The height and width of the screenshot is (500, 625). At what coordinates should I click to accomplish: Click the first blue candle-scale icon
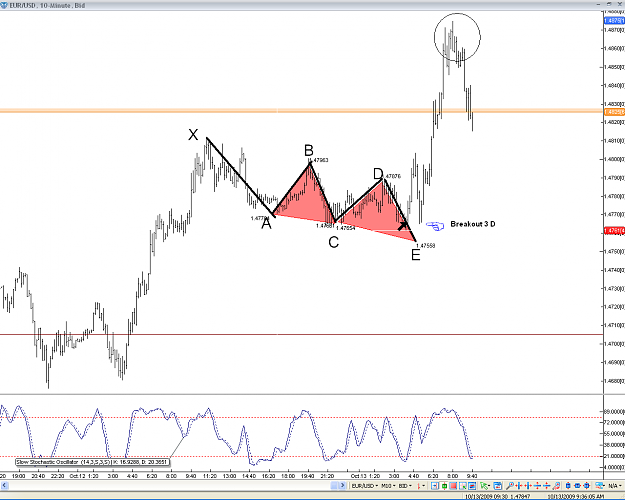coord(568,486)
